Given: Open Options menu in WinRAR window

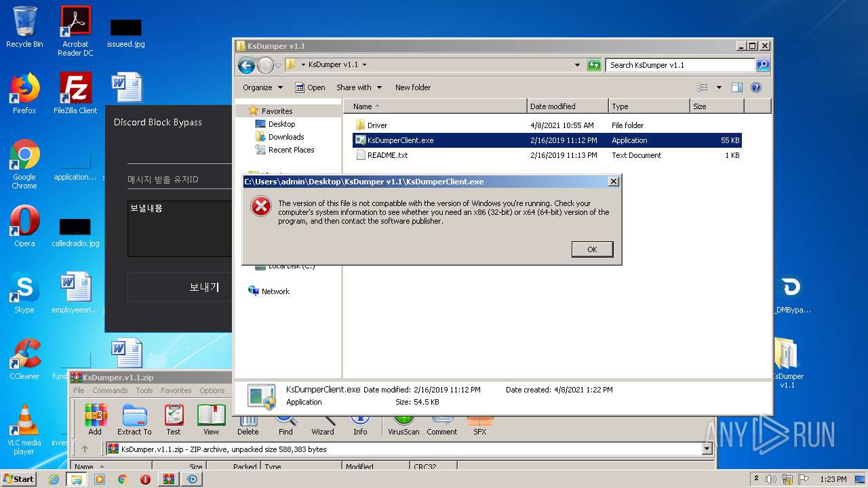Looking at the screenshot, I should [212, 390].
